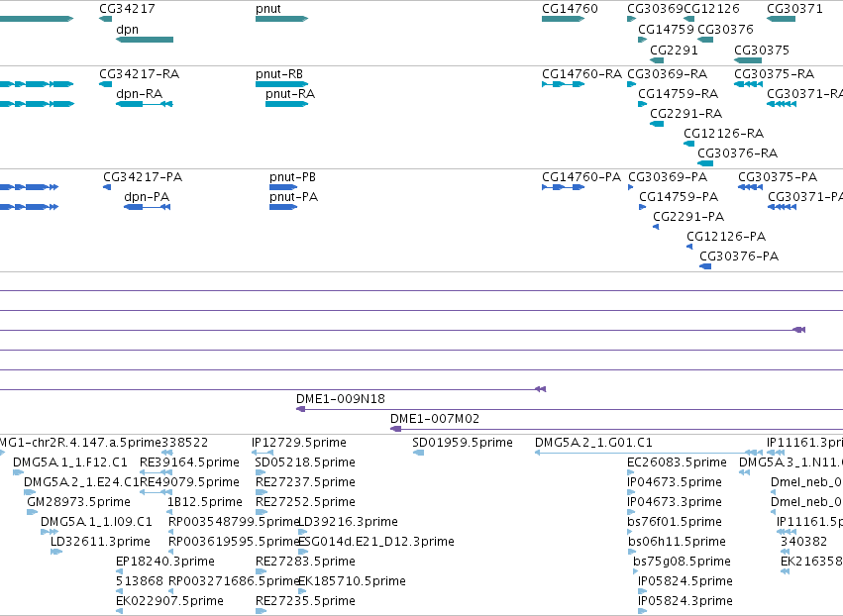
Task: Select the CG12126-RA transcript
Action: point(688,144)
